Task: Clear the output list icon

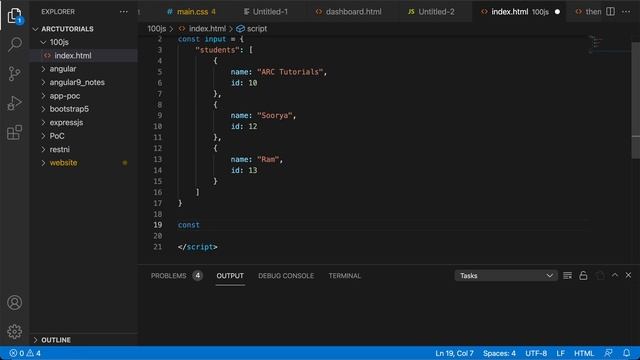Action: [x=567, y=276]
